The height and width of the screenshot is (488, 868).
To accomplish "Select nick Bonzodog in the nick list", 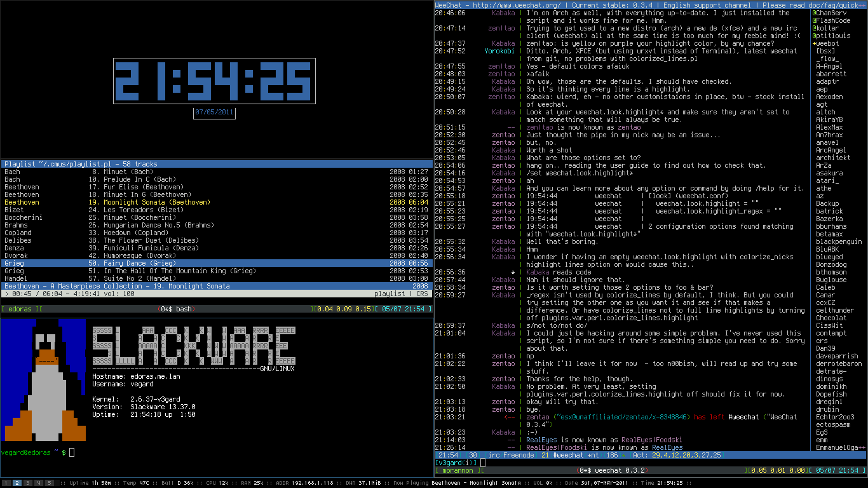I will 831,264.
